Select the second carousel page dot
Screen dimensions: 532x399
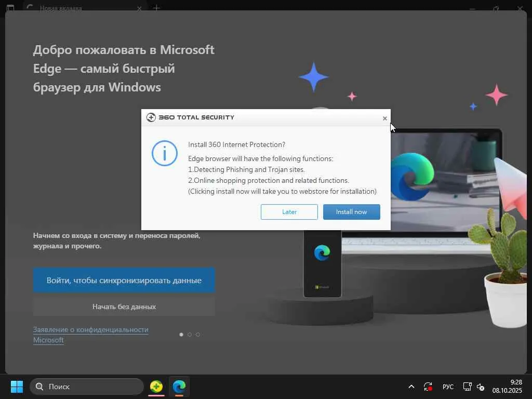[x=190, y=335]
